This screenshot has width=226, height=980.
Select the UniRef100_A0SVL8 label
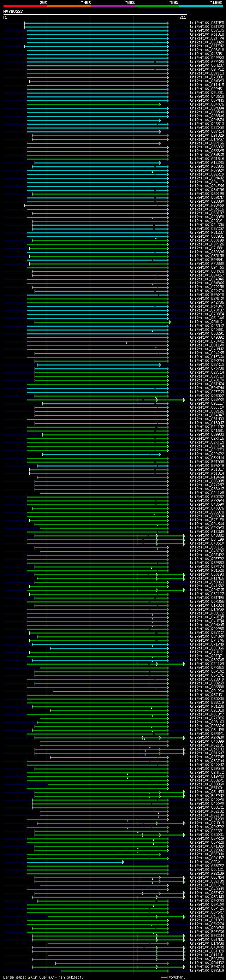click(207, 50)
